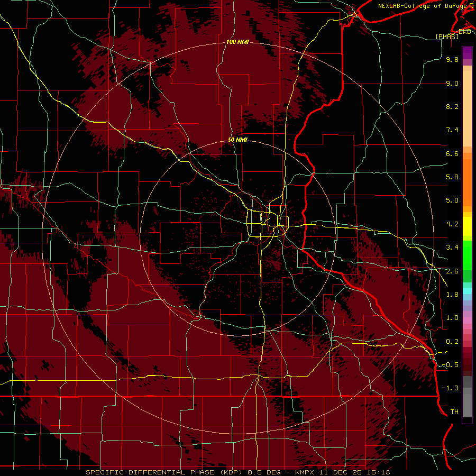Click the 'SPECIFIC DIFFERENTIAL PHASE (KDP)' product caption
Viewport: 476px width, 476px height.
(x=163, y=472)
